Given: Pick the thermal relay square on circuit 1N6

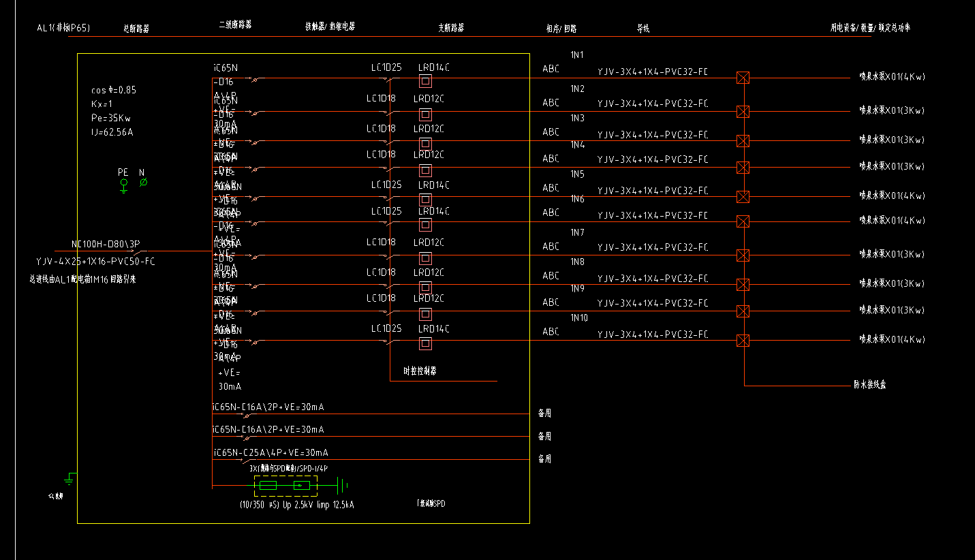Looking at the screenshot, I should (x=425, y=225).
